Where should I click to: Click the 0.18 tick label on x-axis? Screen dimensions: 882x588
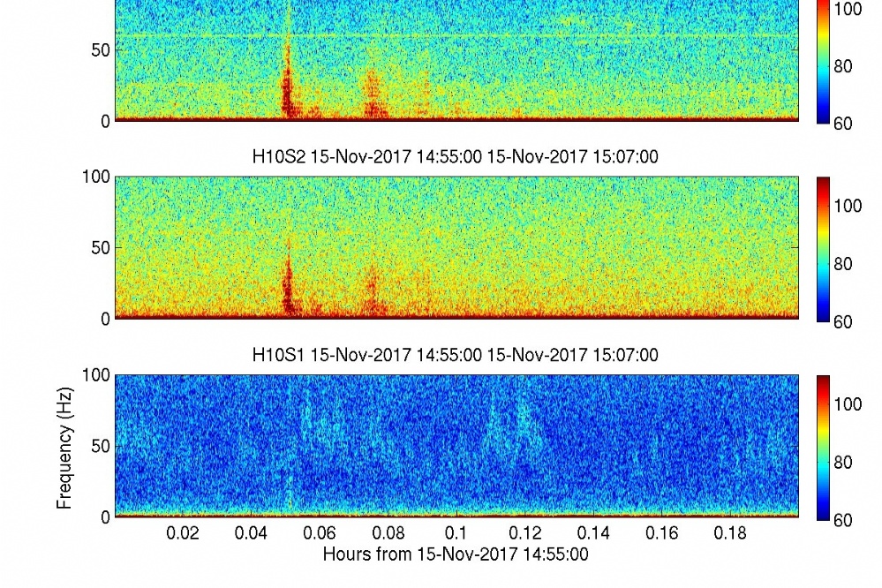tap(729, 534)
